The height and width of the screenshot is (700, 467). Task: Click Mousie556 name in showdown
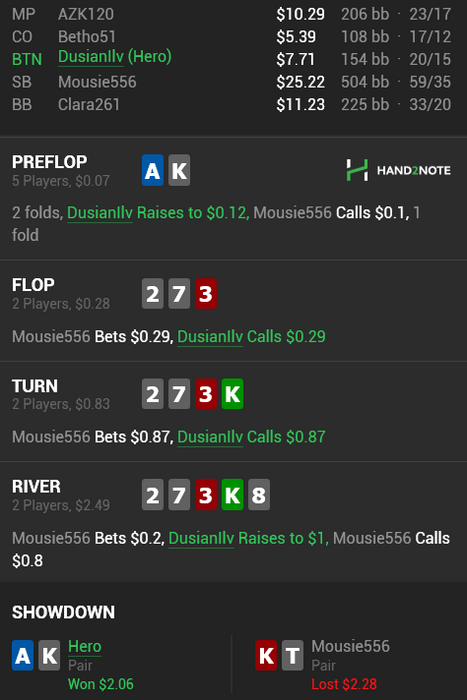pyautogui.click(x=350, y=646)
